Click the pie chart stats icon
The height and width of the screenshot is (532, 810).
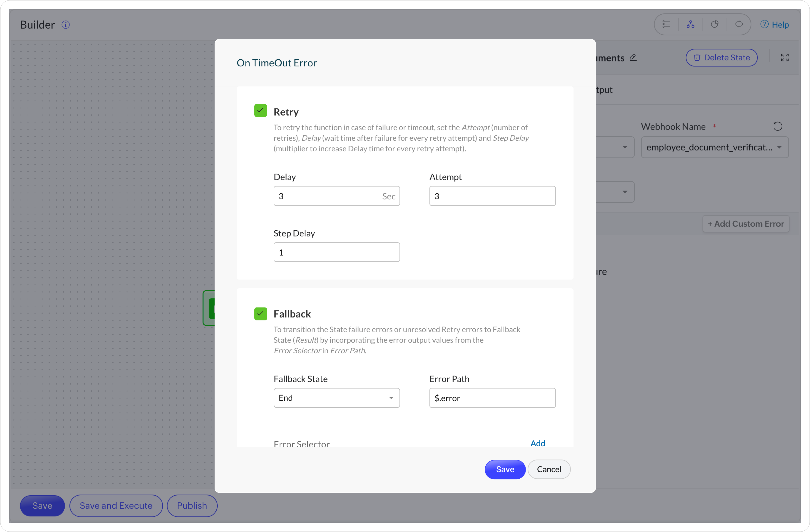click(x=714, y=24)
